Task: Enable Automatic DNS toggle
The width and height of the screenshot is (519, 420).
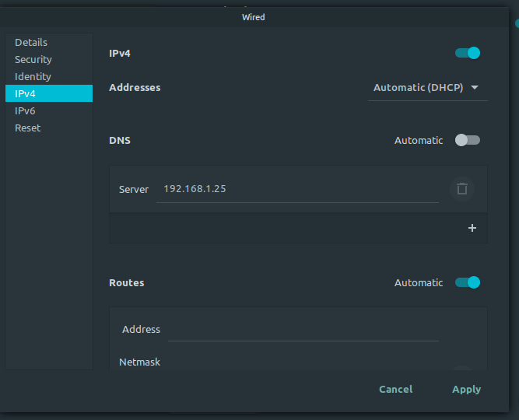Action: [468, 140]
